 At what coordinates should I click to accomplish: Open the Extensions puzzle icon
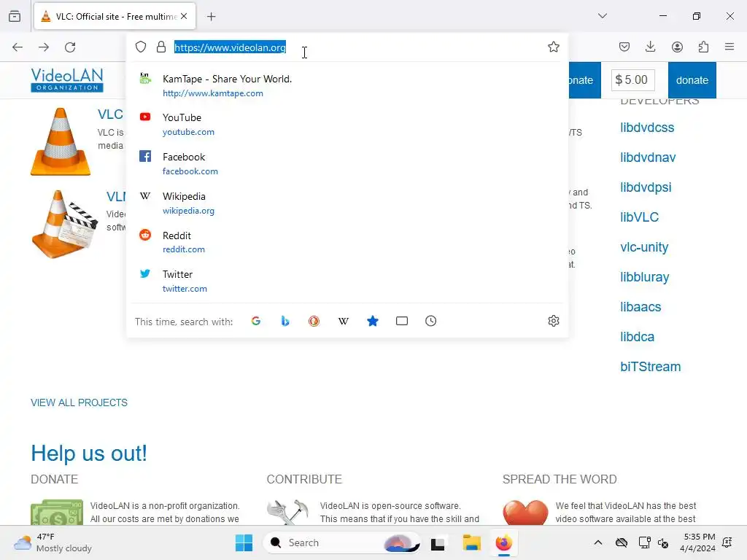coord(703,47)
